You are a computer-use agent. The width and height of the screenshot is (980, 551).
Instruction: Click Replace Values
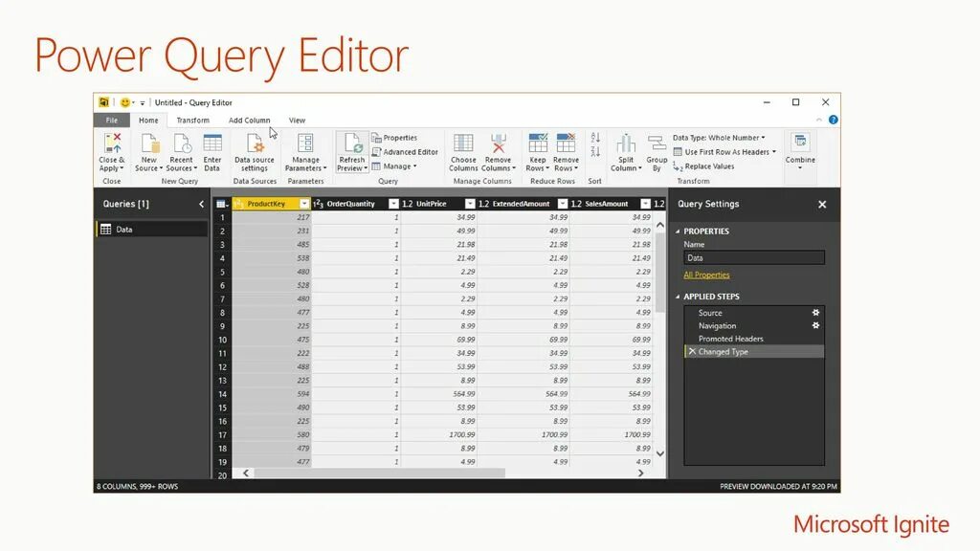pyautogui.click(x=703, y=166)
